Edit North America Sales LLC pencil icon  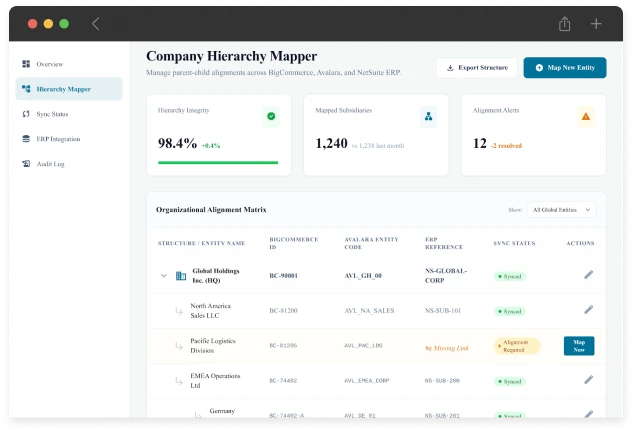[x=589, y=310]
